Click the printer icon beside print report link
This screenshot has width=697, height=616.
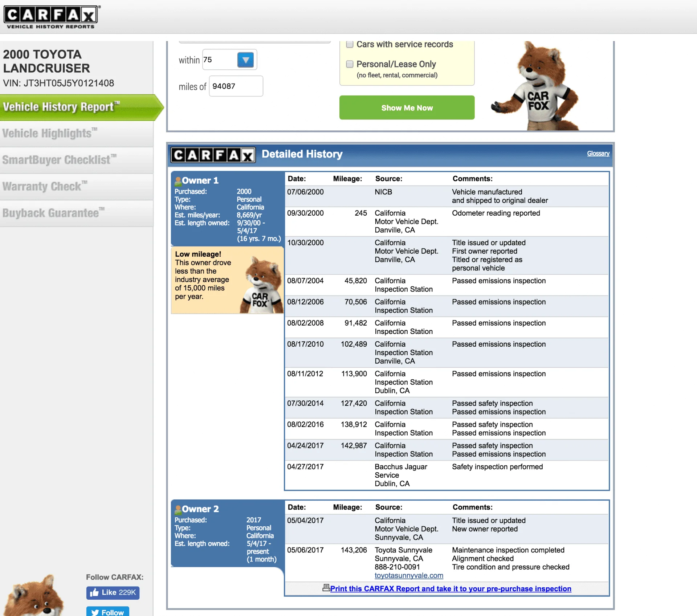click(326, 588)
